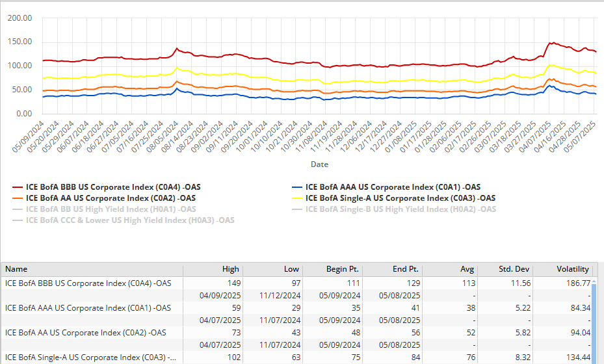This screenshot has height=364, width=604.
Task: Select ICE BofA BBB US Corporate Index row
Action: 296,283
